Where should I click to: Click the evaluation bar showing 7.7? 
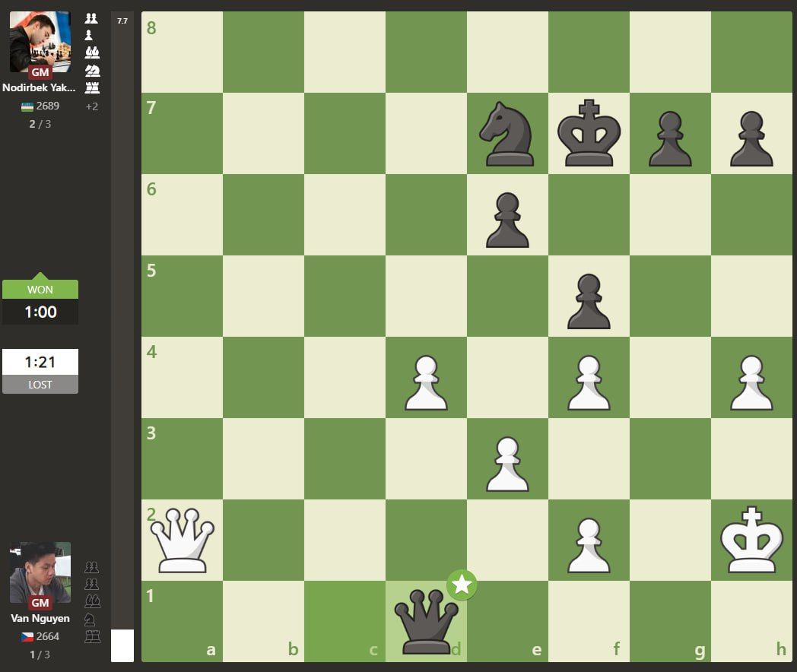pyautogui.click(x=122, y=334)
